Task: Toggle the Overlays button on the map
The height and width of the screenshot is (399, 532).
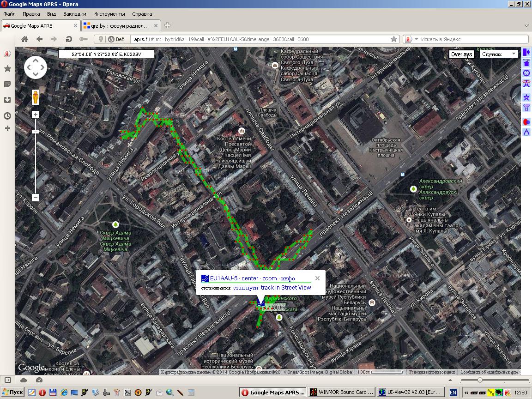Action: point(461,54)
